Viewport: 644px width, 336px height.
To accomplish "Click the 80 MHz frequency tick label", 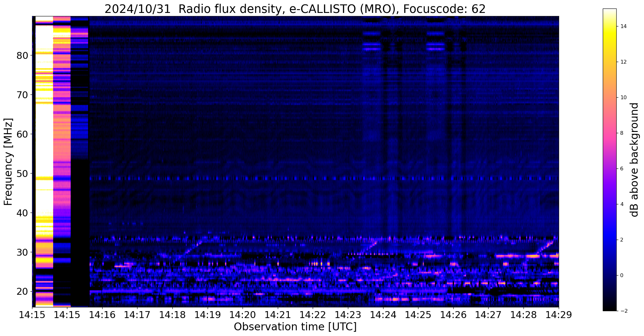I will [22, 55].
